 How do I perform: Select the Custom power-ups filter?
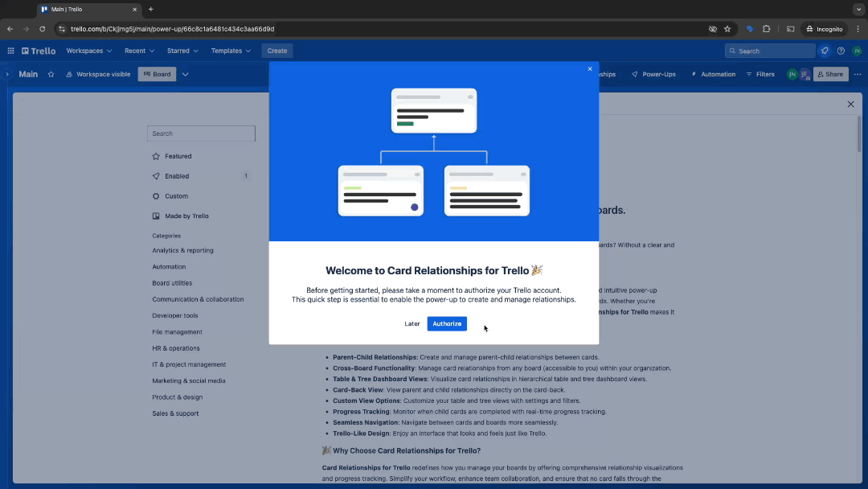(176, 195)
